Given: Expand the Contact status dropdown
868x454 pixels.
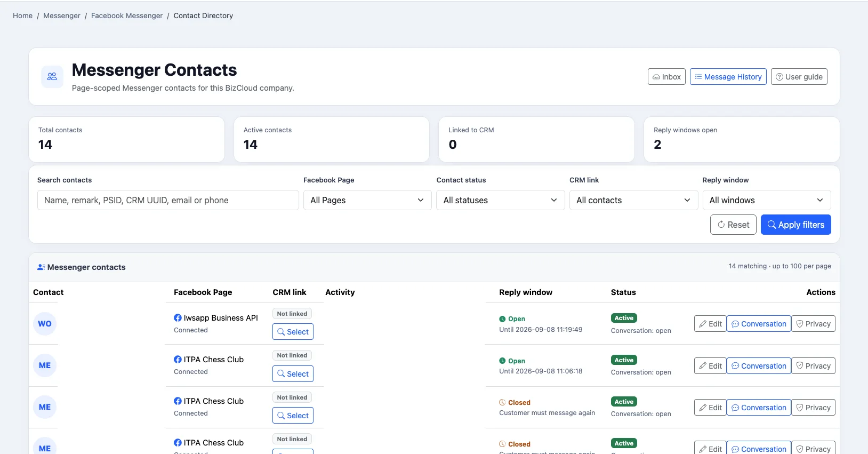Looking at the screenshot, I should [500, 200].
